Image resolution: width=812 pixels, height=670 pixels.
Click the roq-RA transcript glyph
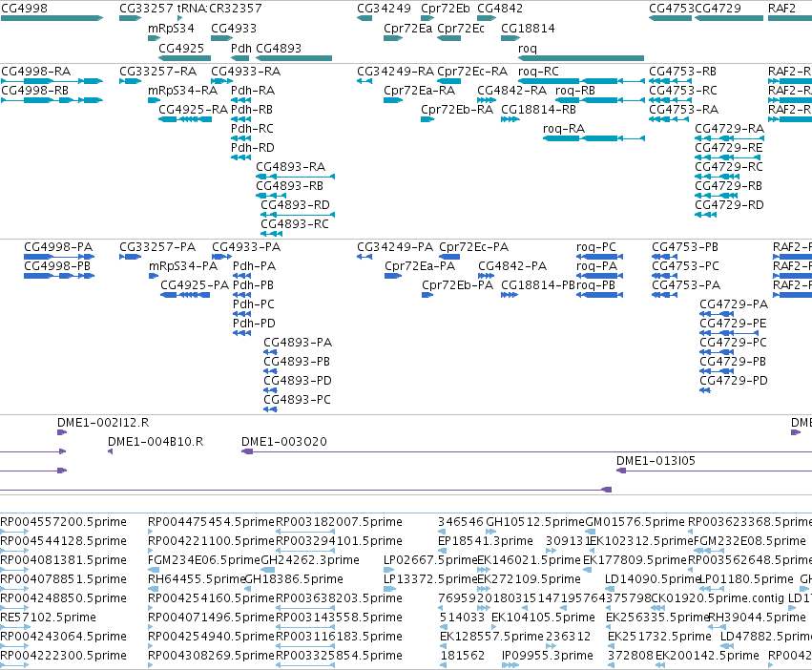(594, 138)
